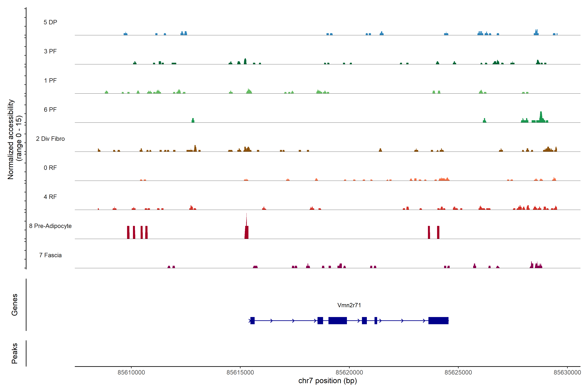Click the 5 DP track label

click(x=50, y=22)
